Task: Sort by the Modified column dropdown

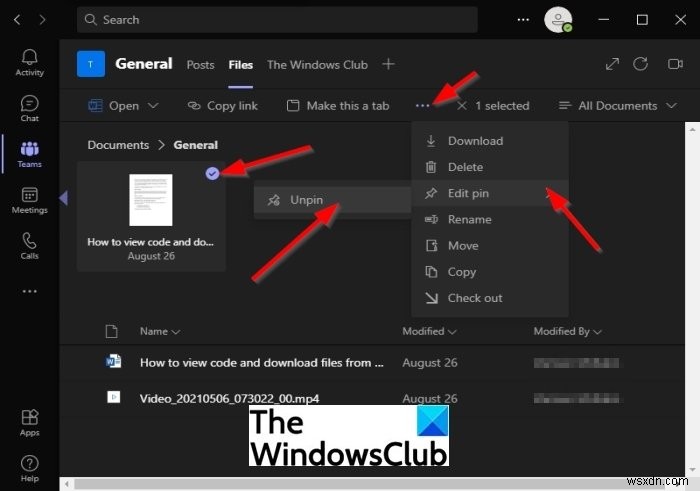Action: point(429,331)
